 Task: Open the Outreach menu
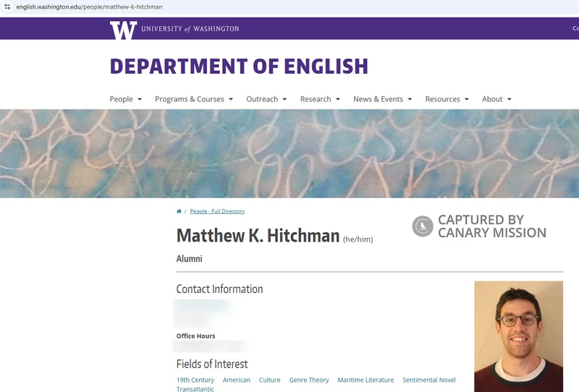[262, 99]
